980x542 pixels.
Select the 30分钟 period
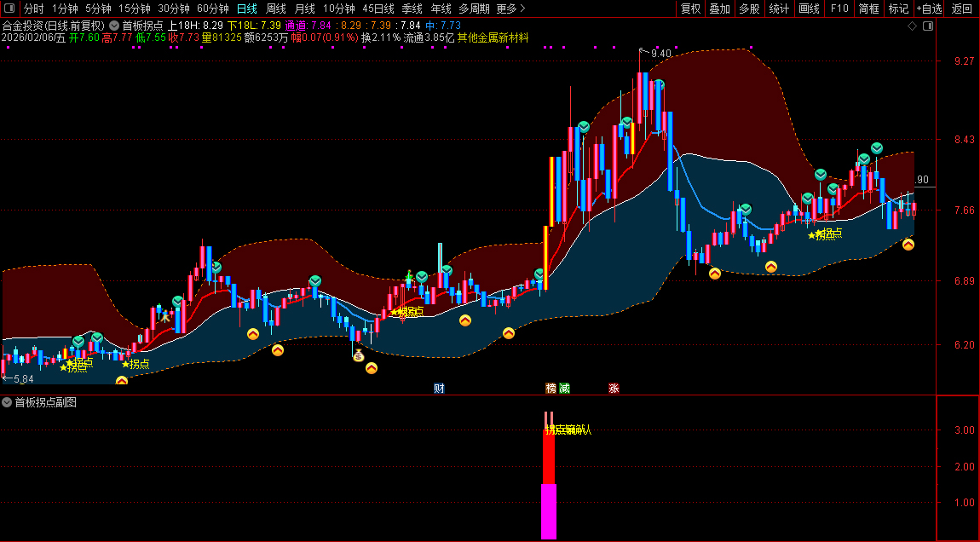click(174, 9)
